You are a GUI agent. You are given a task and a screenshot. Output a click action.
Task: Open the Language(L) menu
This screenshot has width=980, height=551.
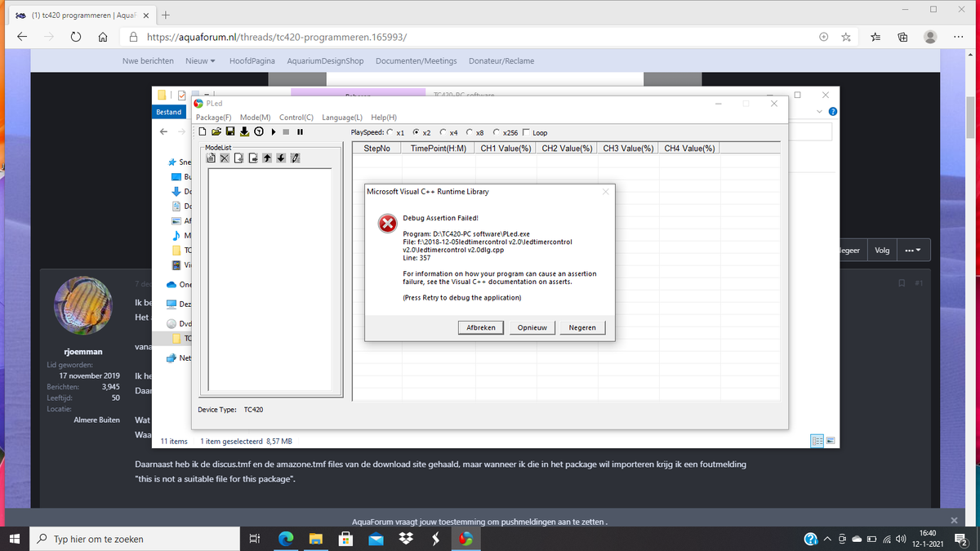tap(341, 118)
